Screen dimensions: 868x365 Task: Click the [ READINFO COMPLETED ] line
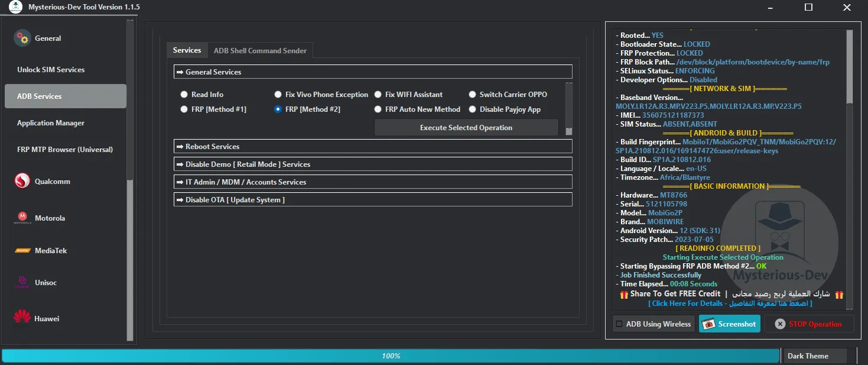pyautogui.click(x=718, y=248)
